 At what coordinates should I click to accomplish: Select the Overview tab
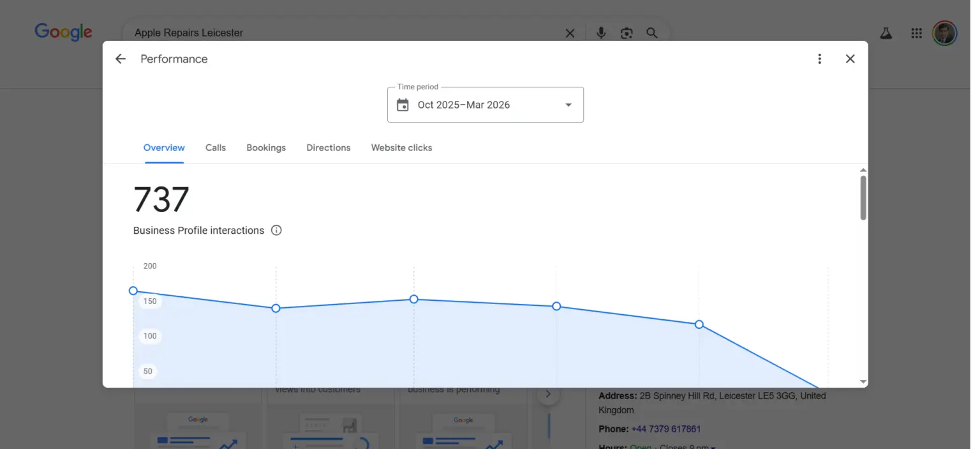pos(164,148)
